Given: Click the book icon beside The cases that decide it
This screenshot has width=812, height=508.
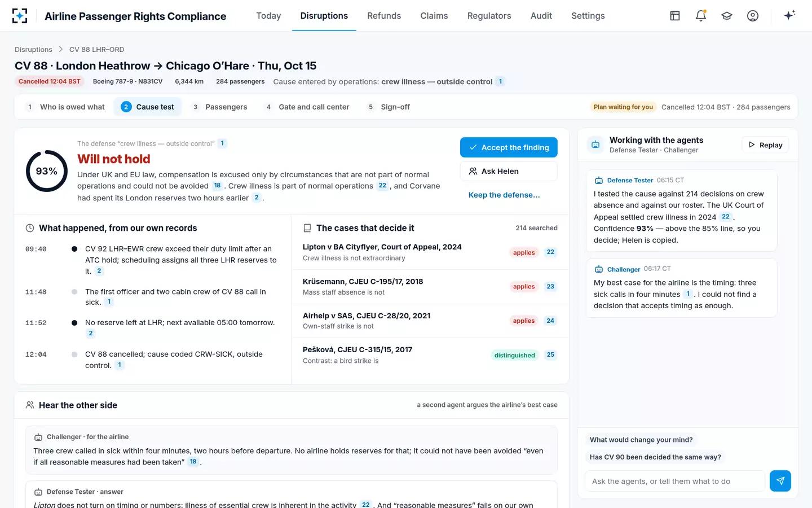Looking at the screenshot, I should [x=307, y=228].
